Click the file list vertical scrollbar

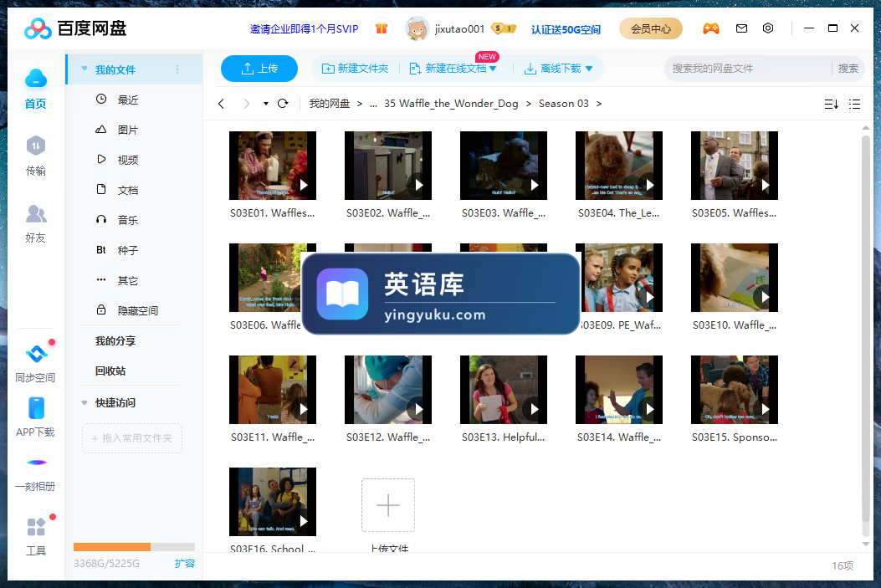pyautogui.click(x=866, y=329)
